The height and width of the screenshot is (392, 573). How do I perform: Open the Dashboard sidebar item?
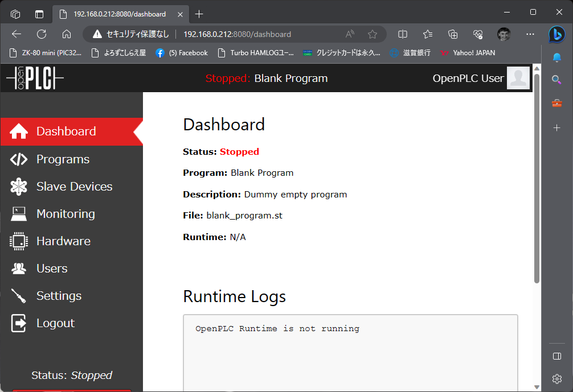click(72, 131)
